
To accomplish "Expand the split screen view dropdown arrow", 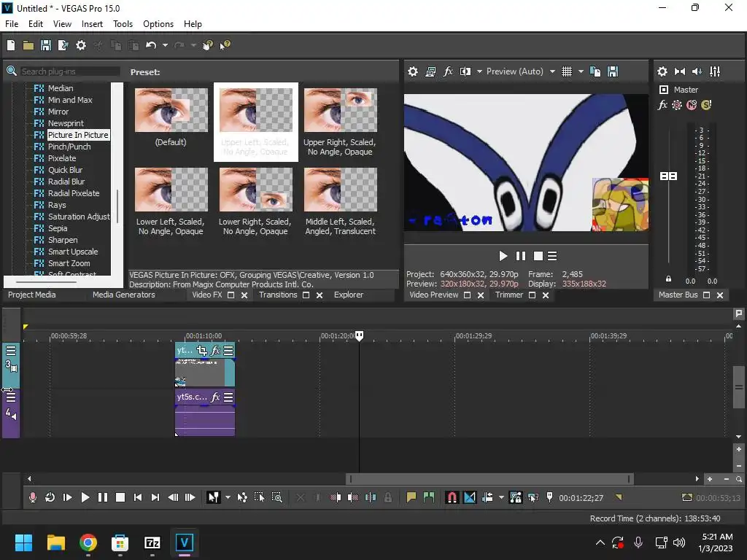I will coord(479,71).
